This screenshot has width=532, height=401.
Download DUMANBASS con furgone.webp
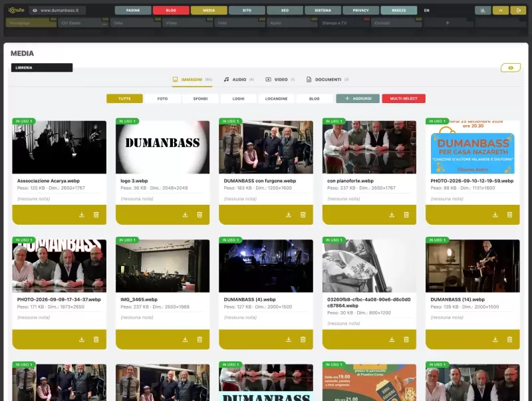click(289, 215)
